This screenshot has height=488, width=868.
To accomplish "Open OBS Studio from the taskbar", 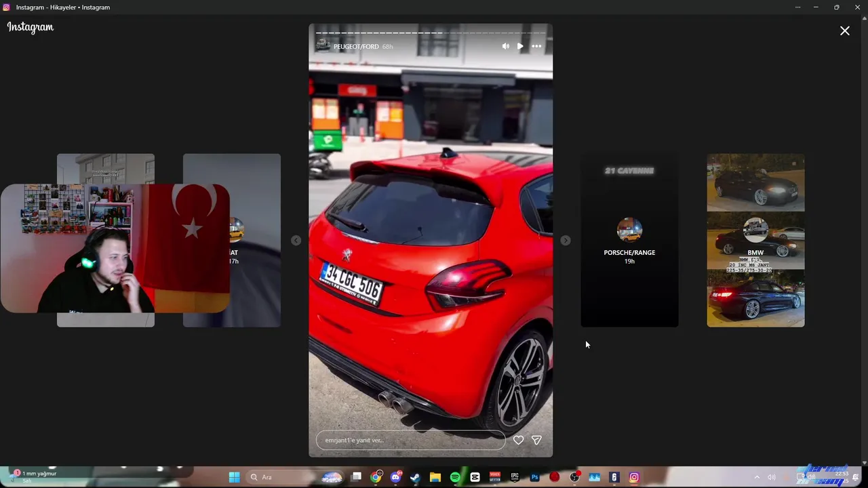I will 574,477.
